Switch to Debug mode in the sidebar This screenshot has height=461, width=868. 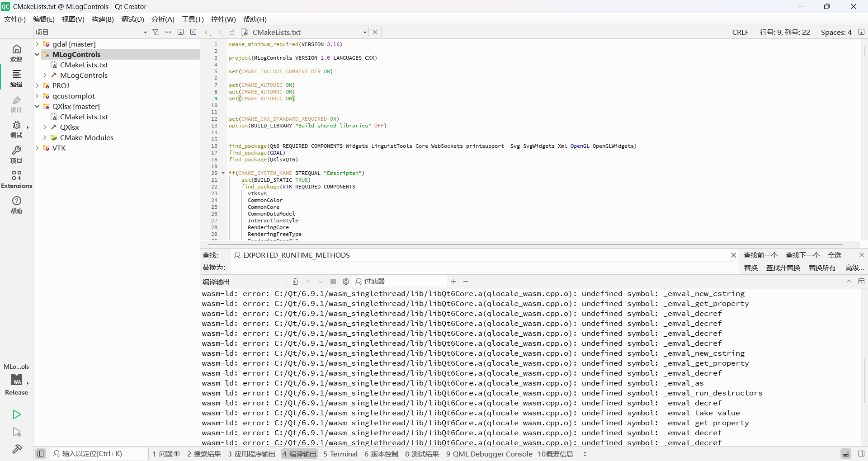tap(16, 129)
